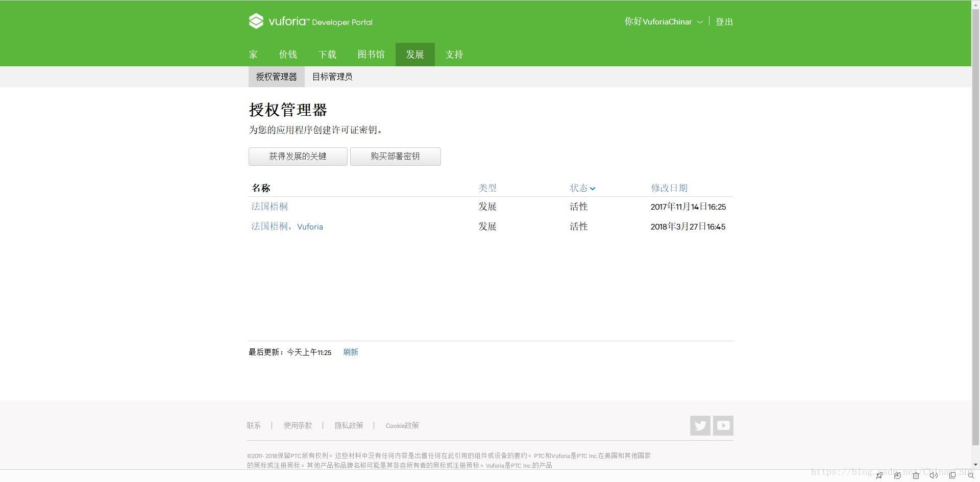Select the 发展 develop menu
Screen dimensions: 980x482
tap(415, 55)
